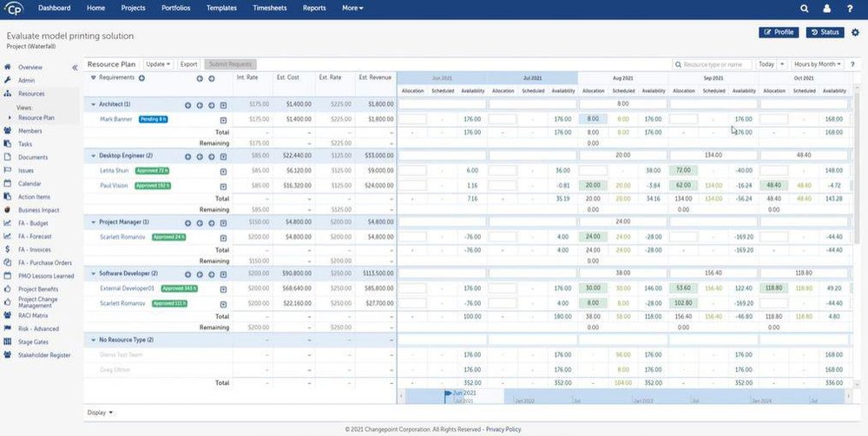Open the Privacy Policy link
Viewport: 868px width, 436px height.
pyautogui.click(x=503, y=429)
